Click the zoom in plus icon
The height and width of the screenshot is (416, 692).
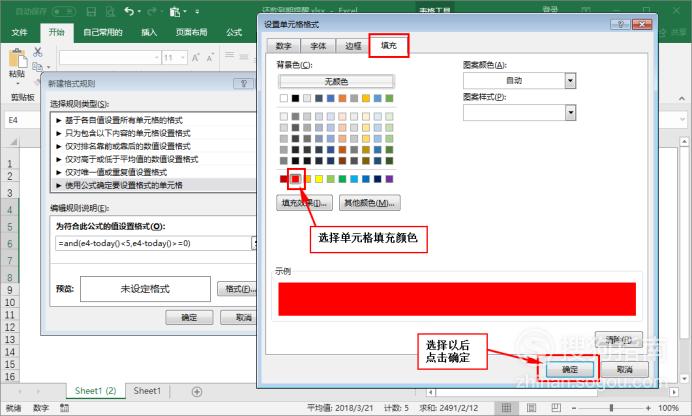tap(648, 408)
